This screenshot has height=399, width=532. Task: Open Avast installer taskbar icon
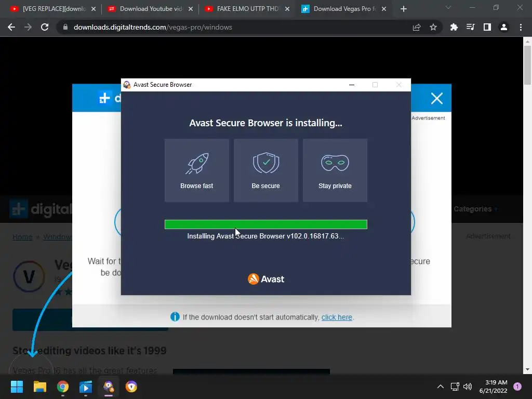click(x=109, y=387)
